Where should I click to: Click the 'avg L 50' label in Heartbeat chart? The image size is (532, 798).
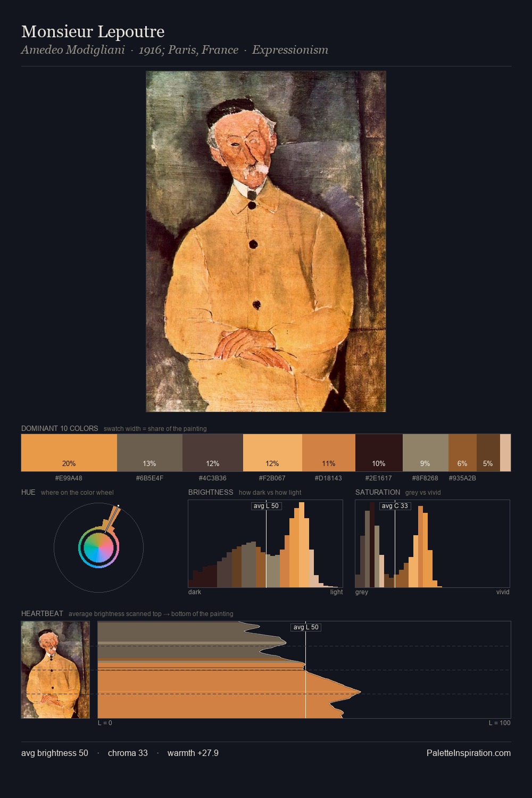point(306,627)
